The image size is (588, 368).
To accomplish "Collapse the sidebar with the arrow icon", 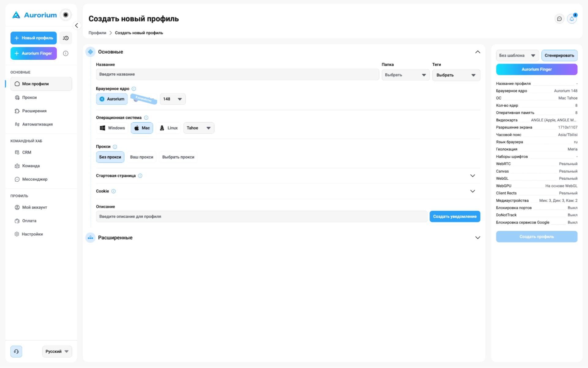I will click(77, 25).
